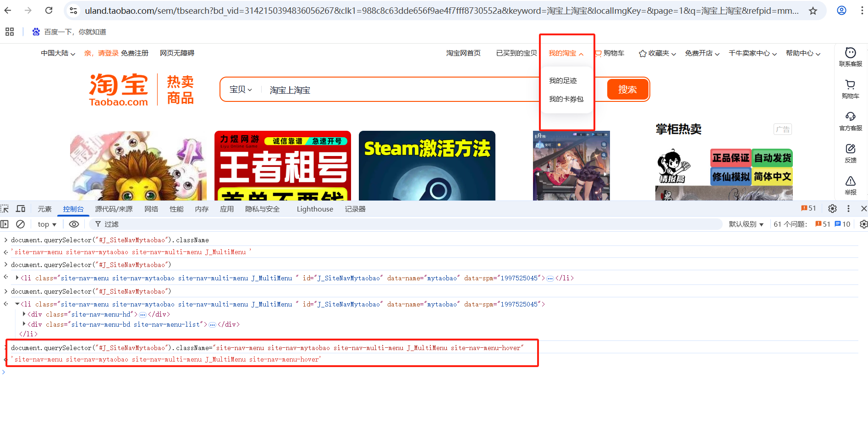Open the top context dropdown
Image resolution: width=868 pixels, height=429 pixels.
point(47,224)
